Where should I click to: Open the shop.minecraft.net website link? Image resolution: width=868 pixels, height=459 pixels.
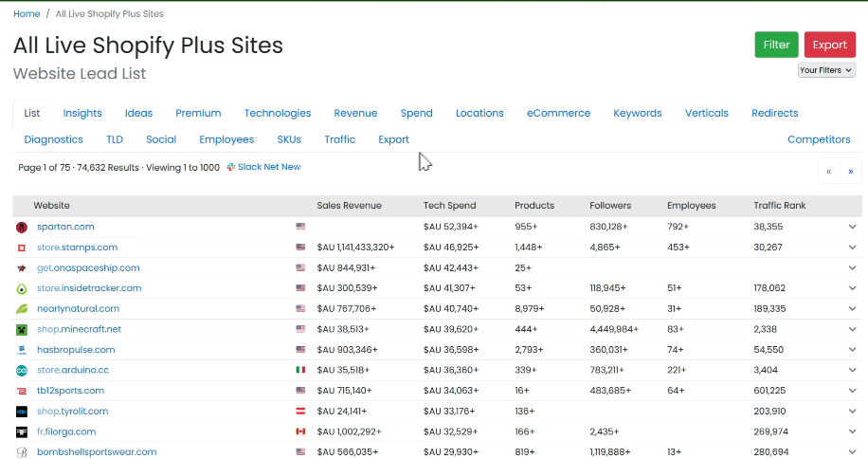(79, 329)
